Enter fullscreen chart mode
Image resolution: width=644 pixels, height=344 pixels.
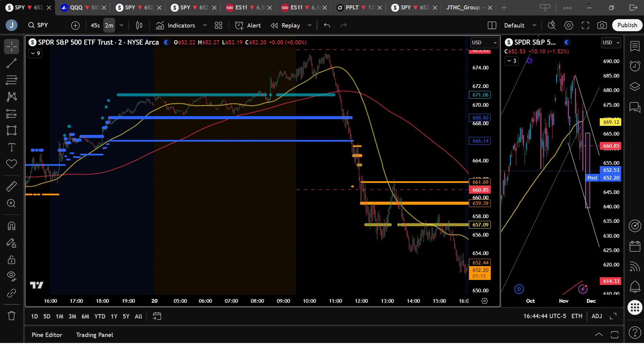click(x=585, y=25)
